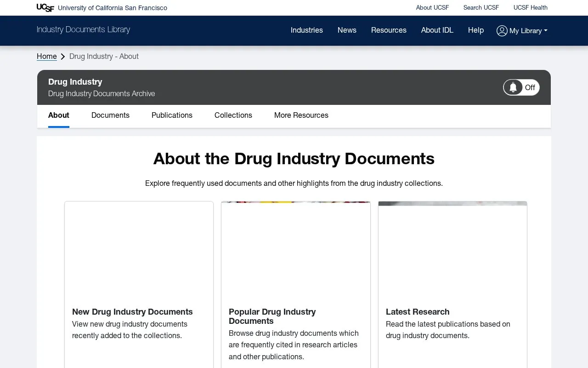This screenshot has height=368, width=588.
Task: Switch to the Documents tab
Action: 110,115
